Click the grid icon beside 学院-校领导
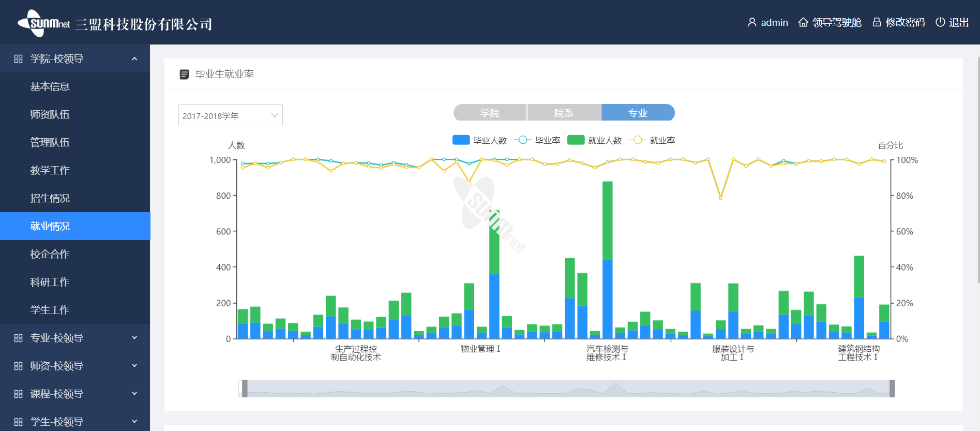 pos(18,59)
